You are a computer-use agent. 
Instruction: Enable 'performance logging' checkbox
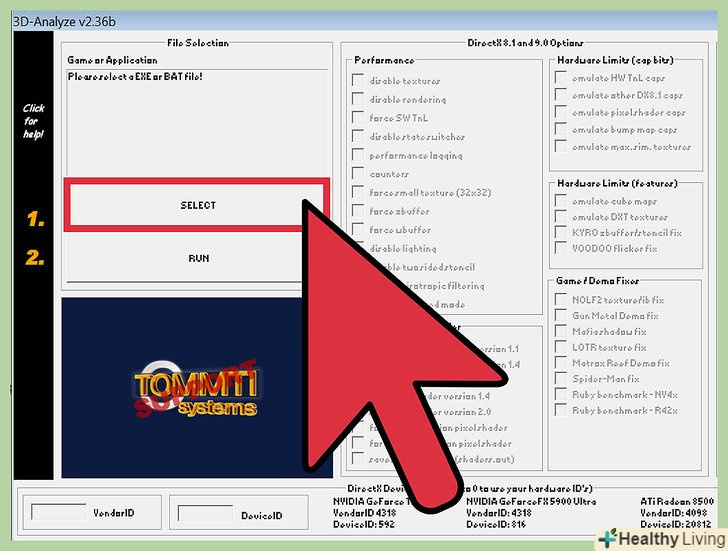(x=358, y=155)
